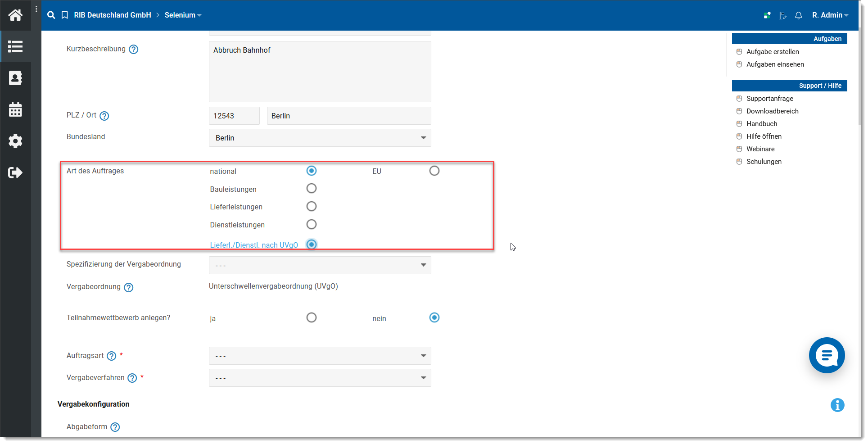Open help for Abgabeform
868x444 pixels.
pyautogui.click(x=115, y=427)
